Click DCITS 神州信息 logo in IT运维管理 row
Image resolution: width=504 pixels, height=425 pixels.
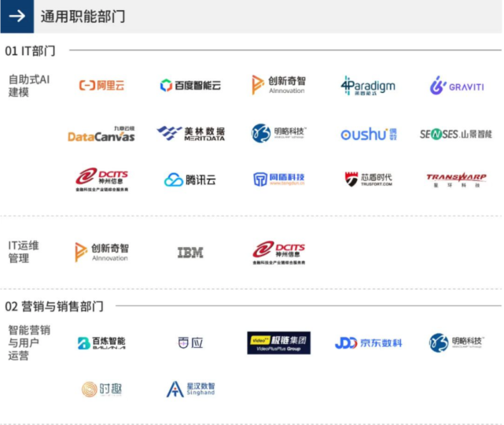coord(279,253)
